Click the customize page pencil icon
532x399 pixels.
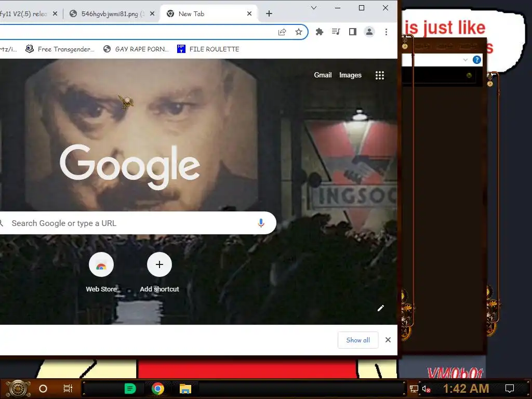click(381, 308)
